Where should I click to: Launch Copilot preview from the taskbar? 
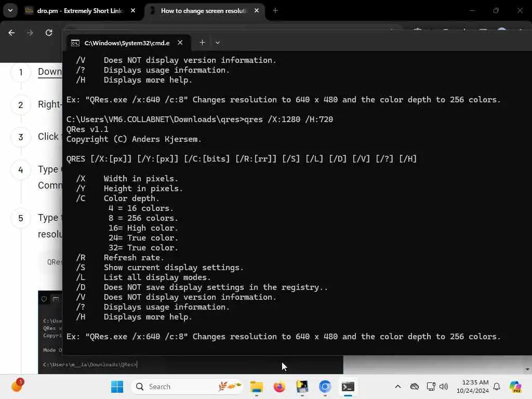coord(515,387)
